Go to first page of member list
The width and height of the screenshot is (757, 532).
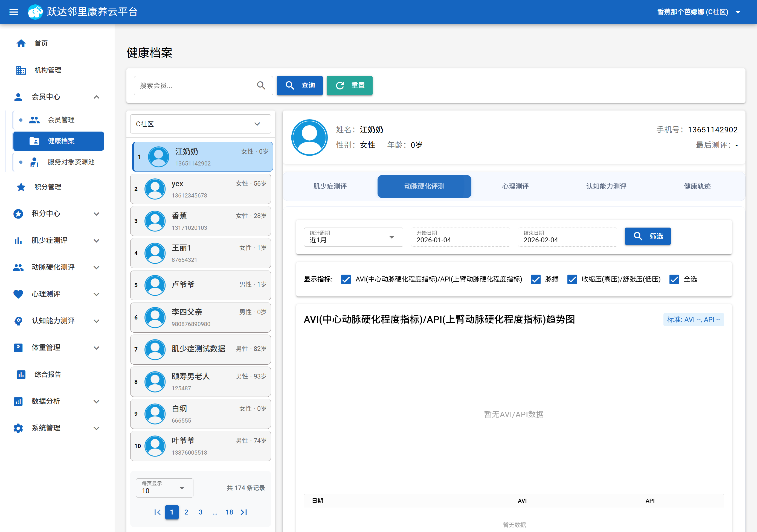click(158, 512)
